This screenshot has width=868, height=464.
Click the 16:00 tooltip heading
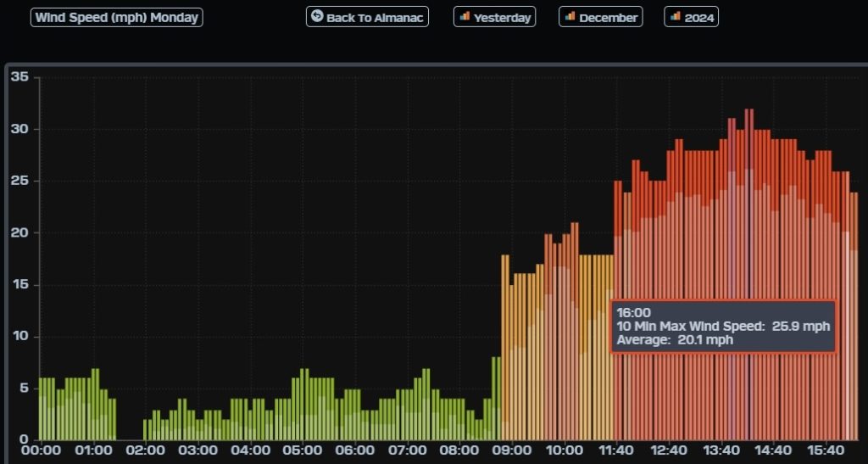(x=633, y=313)
